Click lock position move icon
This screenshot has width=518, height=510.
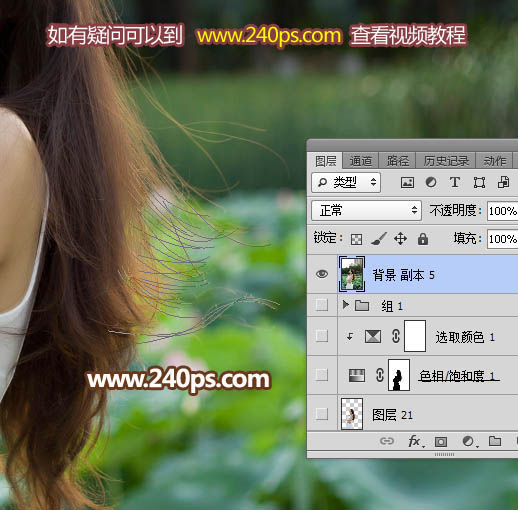[x=400, y=239]
